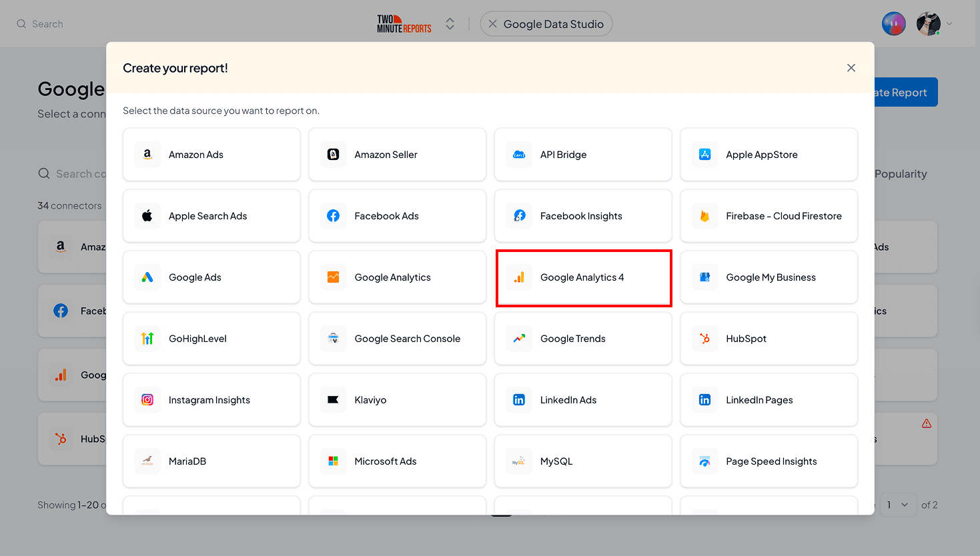Select the Google Search Console data source

tap(398, 339)
